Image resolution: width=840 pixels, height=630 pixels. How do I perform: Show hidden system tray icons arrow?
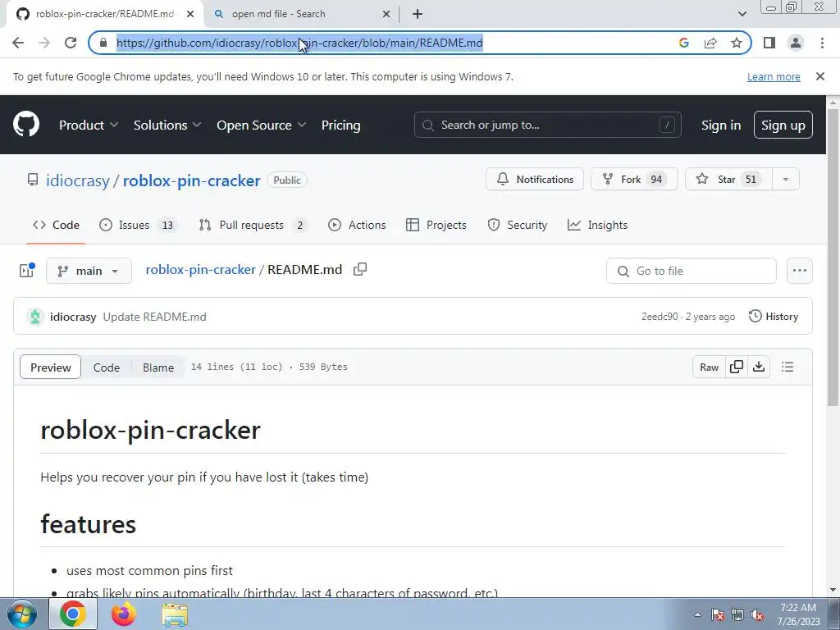(697, 615)
